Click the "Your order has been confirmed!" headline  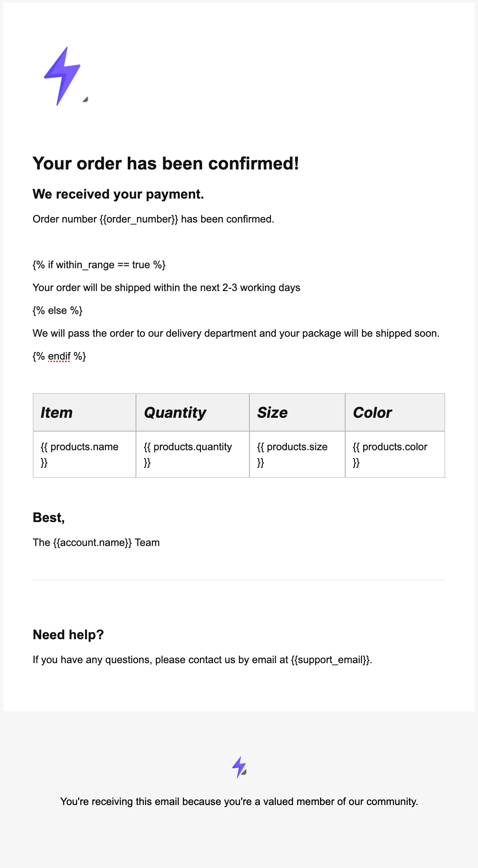tap(166, 164)
